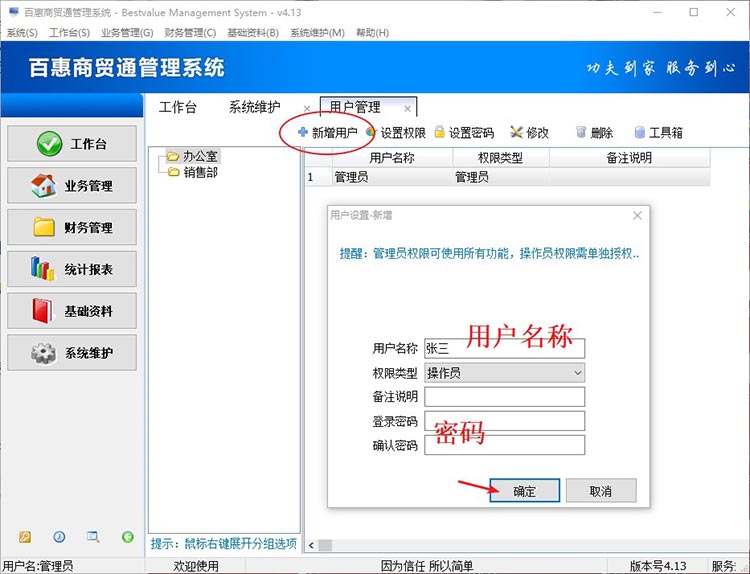The width and height of the screenshot is (750, 574).
Task: Open the 基础资料(B) menu
Action: tap(253, 33)
